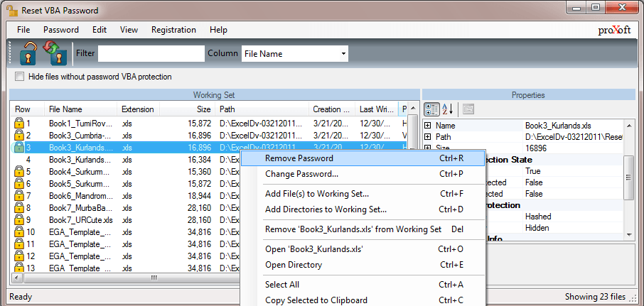This screenshot has height=306, width=644.
Task: Expand the Name property node
Action: coord(428,126)
